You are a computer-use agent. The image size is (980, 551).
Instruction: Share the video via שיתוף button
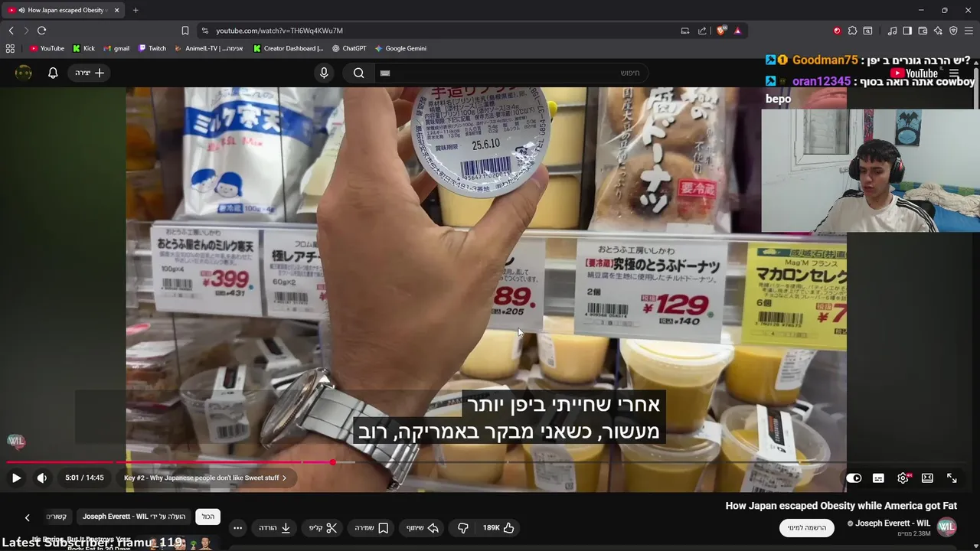422,528
